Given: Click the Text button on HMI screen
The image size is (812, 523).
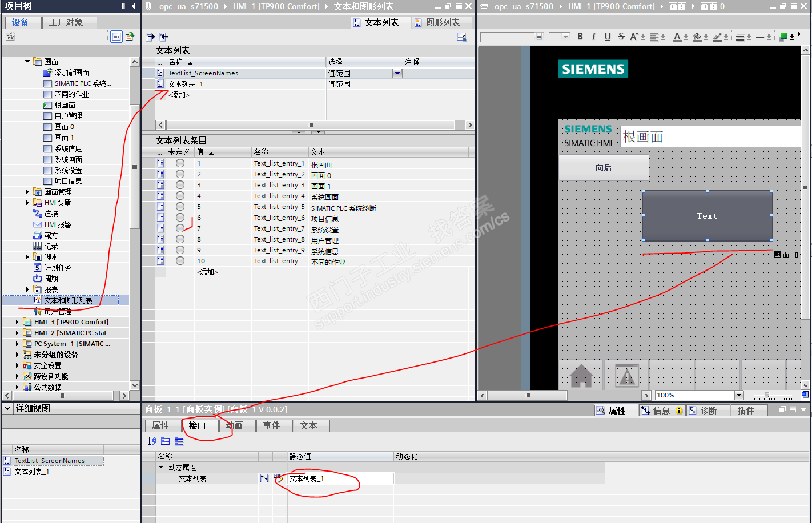Looking at the screenshot, I should click(x=707, y=216).
